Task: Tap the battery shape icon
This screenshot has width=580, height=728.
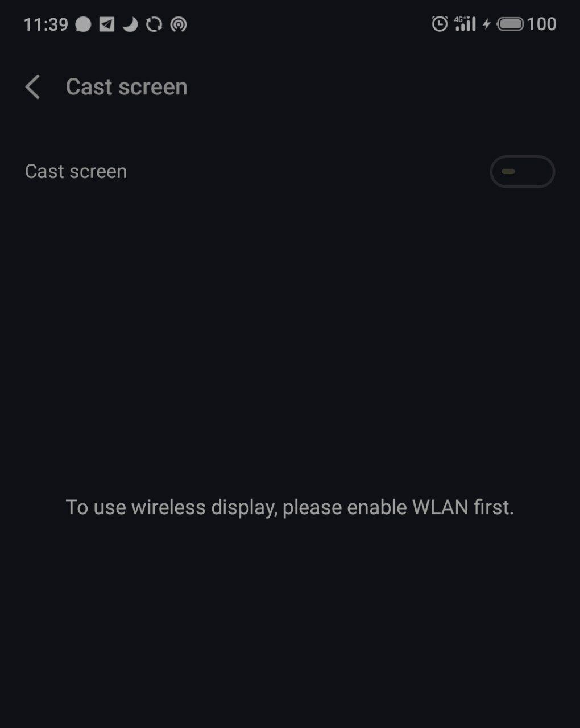Action: [x=510, y=24]
